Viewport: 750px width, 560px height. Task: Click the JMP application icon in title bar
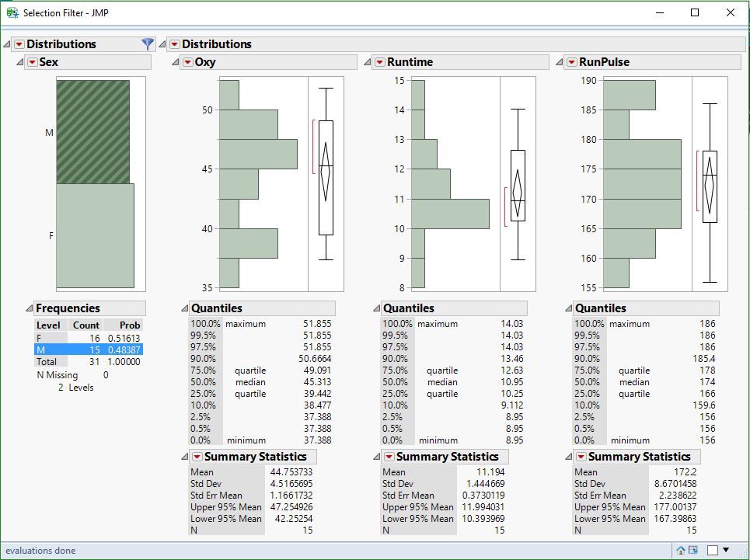12,13
